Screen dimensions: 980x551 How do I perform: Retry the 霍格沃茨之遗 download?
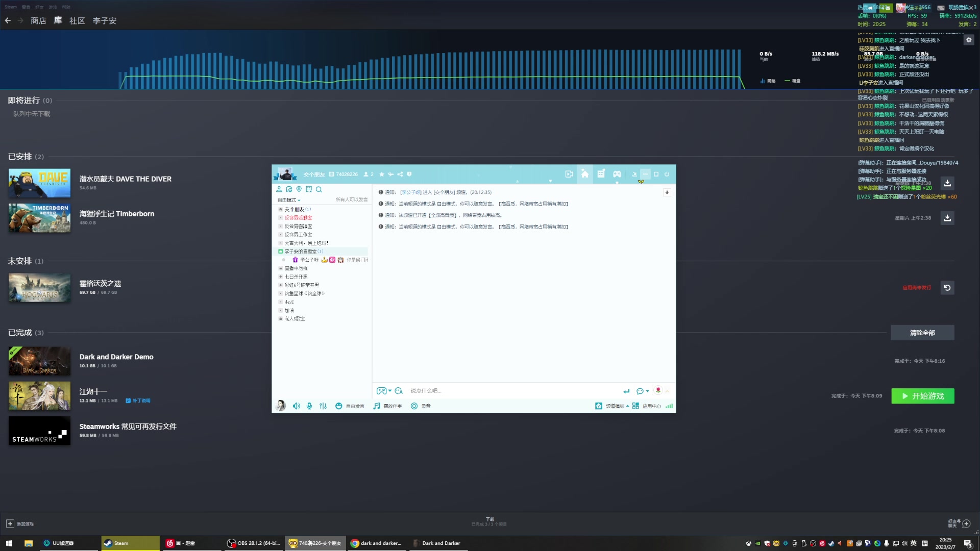pos(947,288)
